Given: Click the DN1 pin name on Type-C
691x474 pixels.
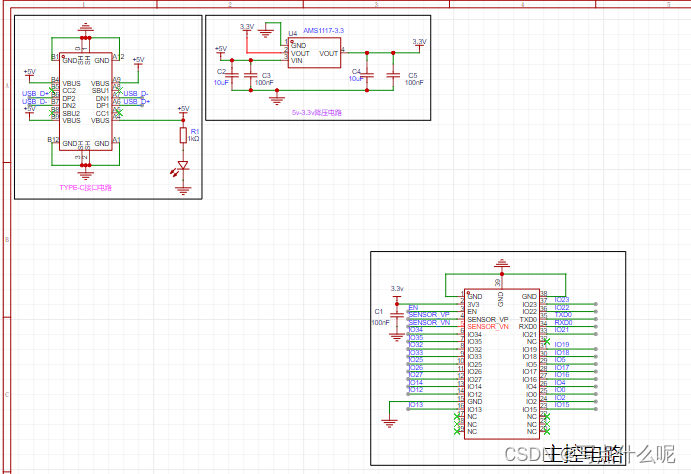Looking at the screenshot, I should (x=102, y=98).
